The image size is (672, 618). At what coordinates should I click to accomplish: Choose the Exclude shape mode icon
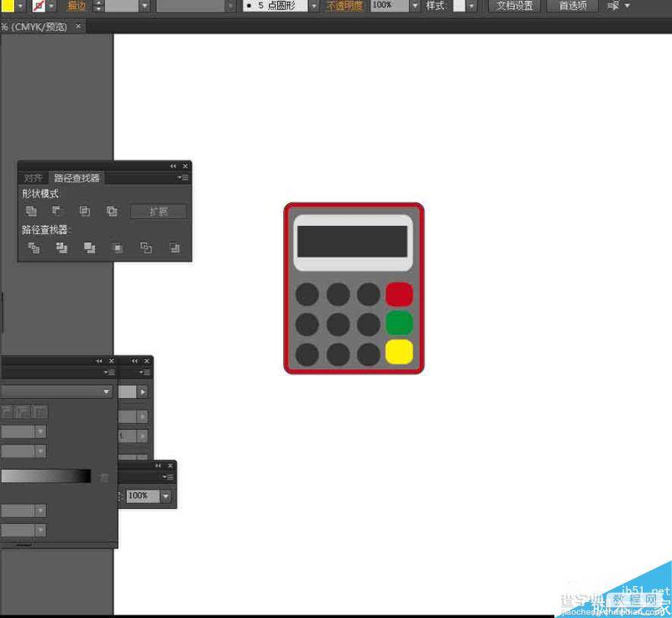[x=112, y=211]
